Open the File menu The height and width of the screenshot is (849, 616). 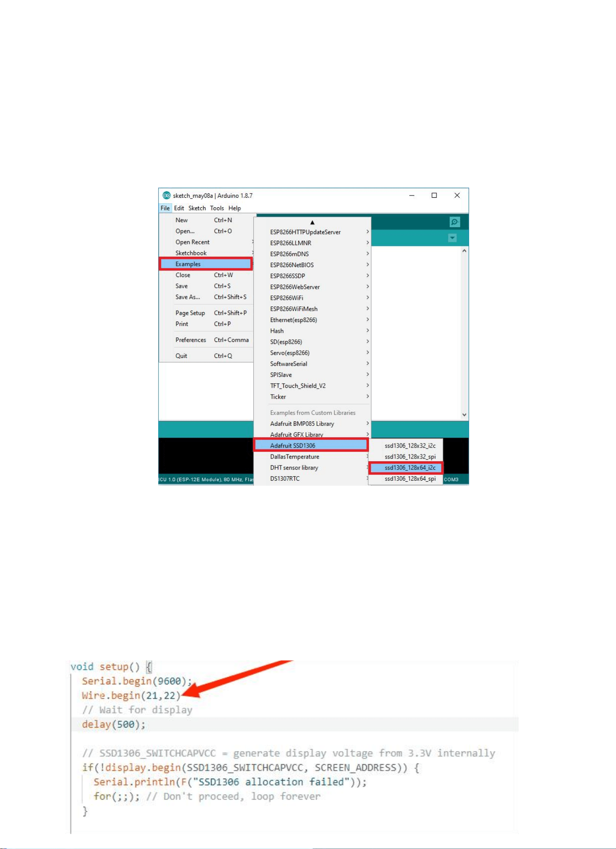(x=165, y=208)
